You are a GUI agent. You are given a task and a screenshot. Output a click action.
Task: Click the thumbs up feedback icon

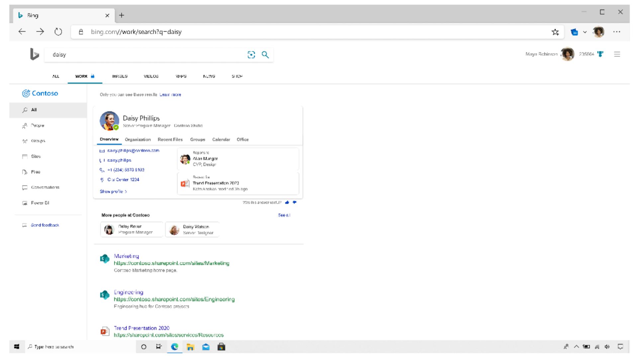(x=287, y=202)
